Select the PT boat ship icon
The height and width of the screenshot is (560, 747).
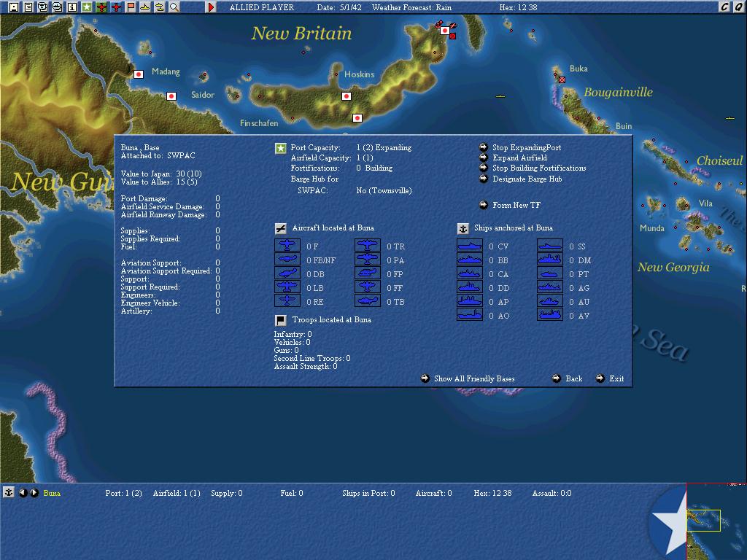pos(550,273)
